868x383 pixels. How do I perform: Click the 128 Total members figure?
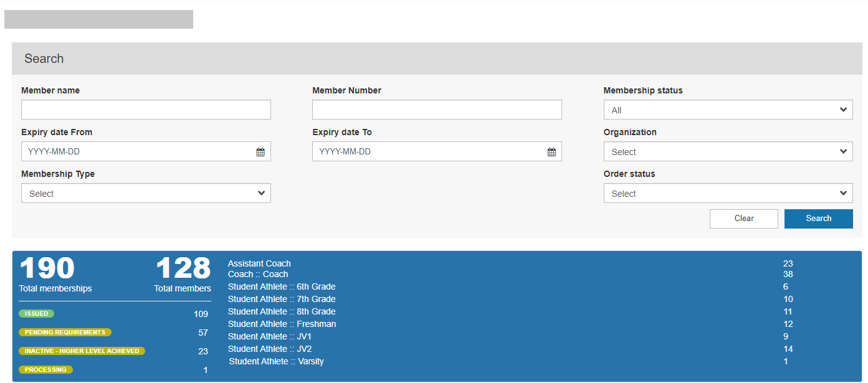click(183, 268)
